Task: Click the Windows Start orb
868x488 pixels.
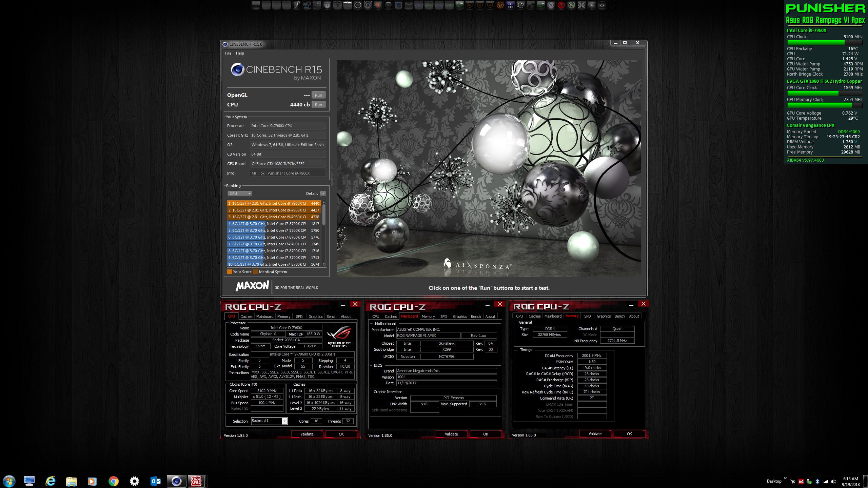Action: pyautogui.click(x=9, y=481)
